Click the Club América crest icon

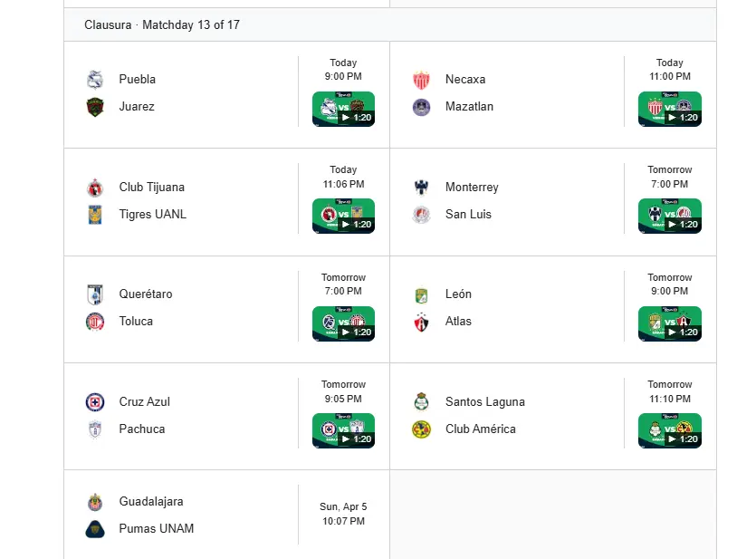pyautogui.click(x=421, y=429)
